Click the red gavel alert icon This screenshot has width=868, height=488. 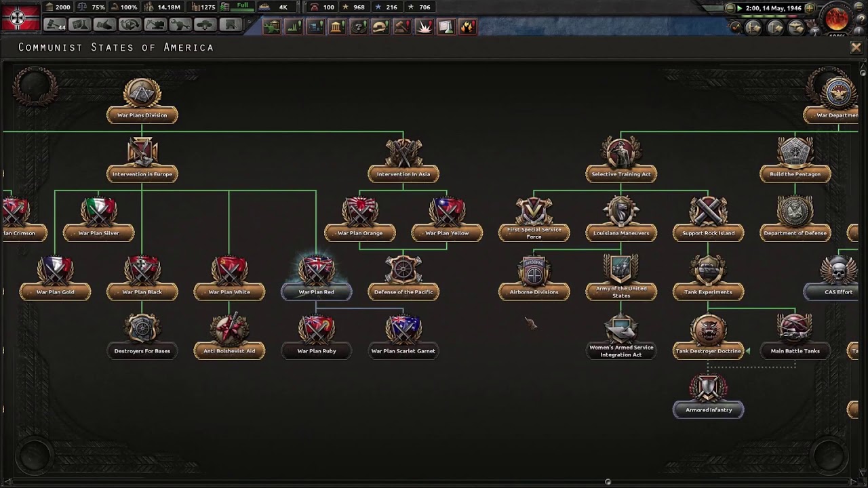coord(402,26)
